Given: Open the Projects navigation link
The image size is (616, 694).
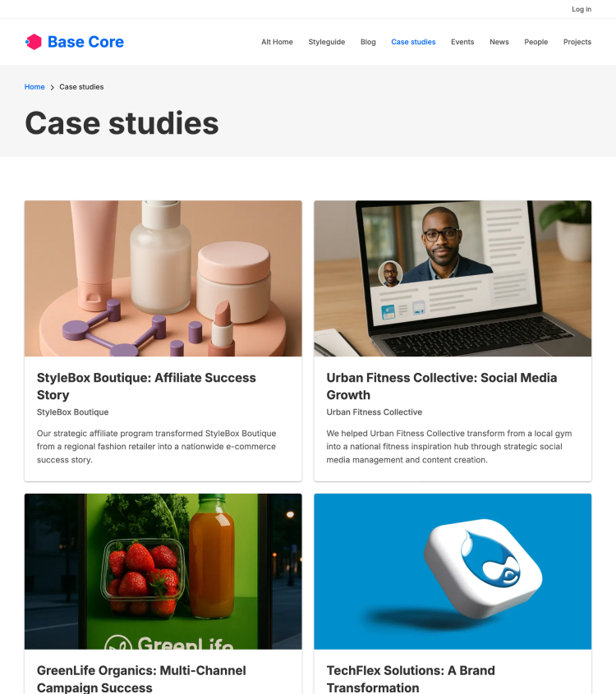Looking at the screenshot, I should tap(577, 42).
